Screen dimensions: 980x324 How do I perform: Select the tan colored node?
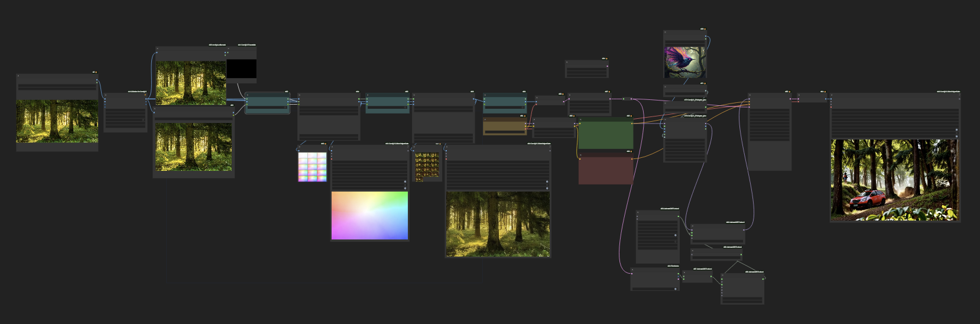click(x=504, y=126)
